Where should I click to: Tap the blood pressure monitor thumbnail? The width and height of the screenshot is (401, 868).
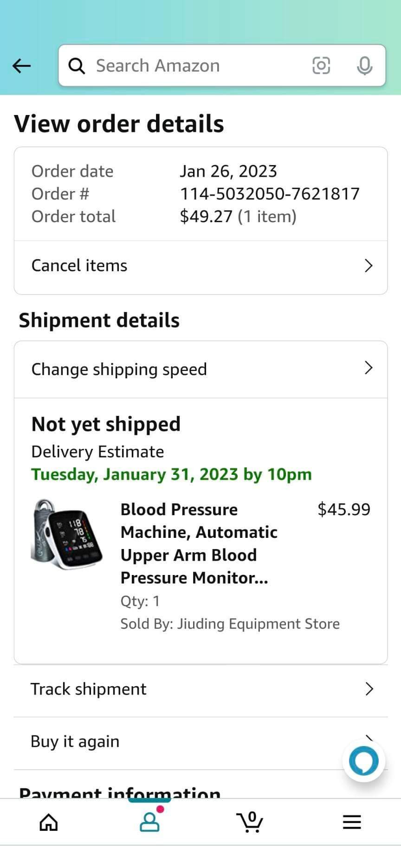tap(66, 534)
